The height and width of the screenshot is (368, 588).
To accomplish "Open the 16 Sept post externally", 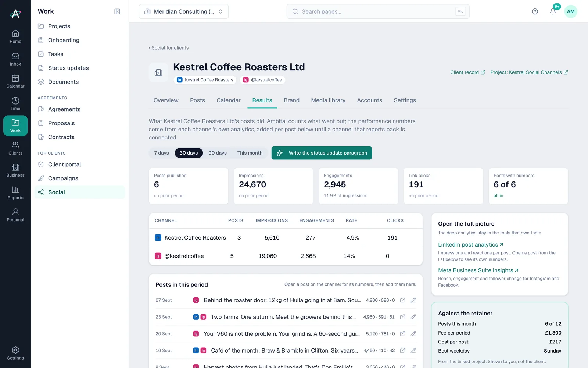I will click(x=403, y=351).
